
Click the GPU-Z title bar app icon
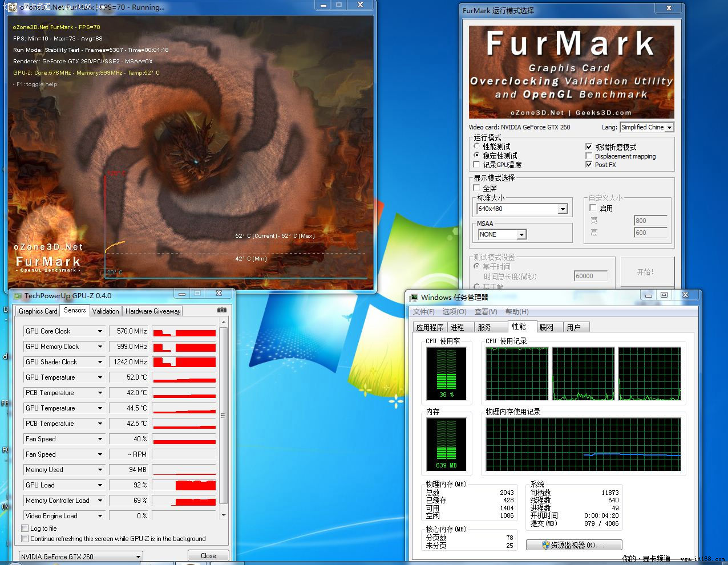[x=17, y=296]
